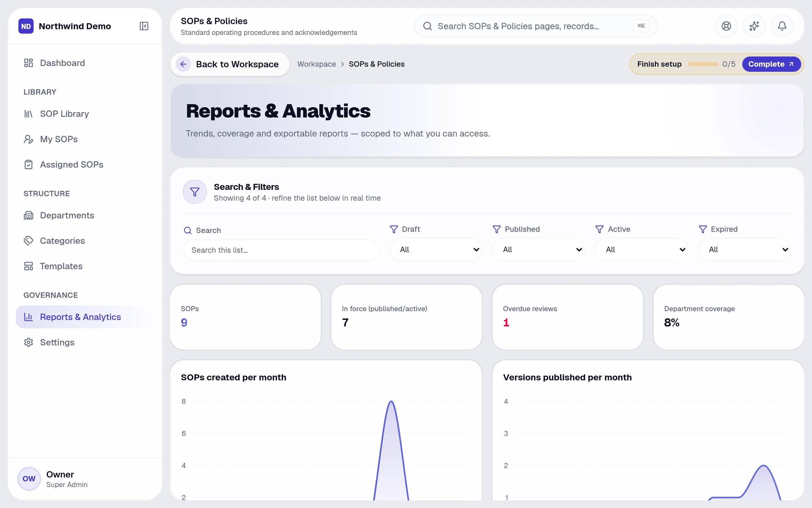The width and height of the screenshot is (812, 508).
Task: Click the My SOPs user-pen icon
Action: (29, 139)
